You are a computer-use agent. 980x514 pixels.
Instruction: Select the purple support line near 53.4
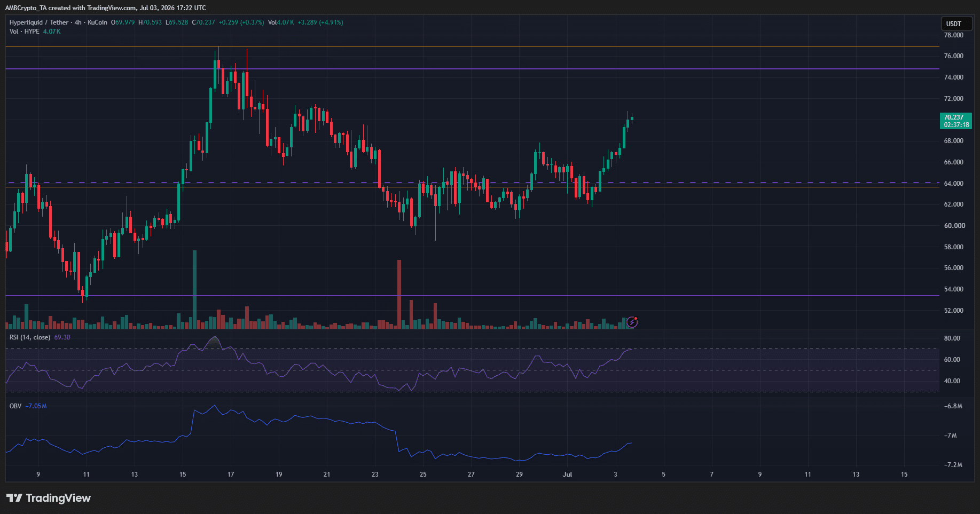(x=472, y=296)
